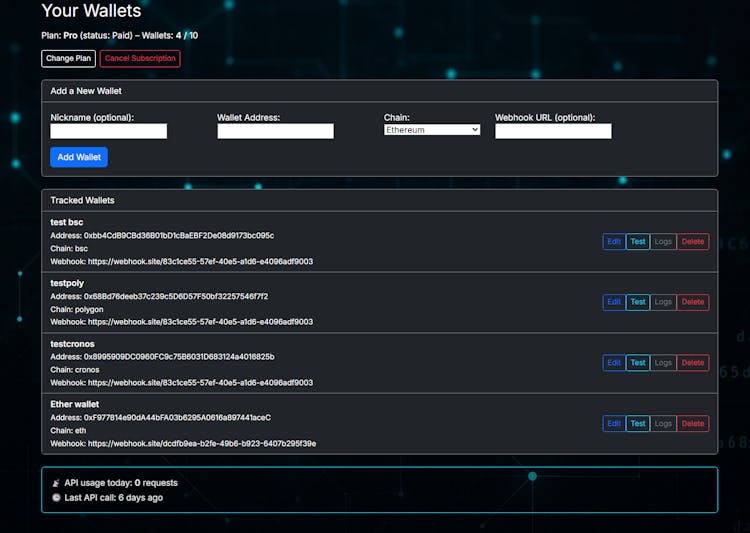Image resolution: width=750 pixels, height=533 pixels.
Task: Send test for the test bsc wallet
Action: pyautogui.click(x=638, y=242)
